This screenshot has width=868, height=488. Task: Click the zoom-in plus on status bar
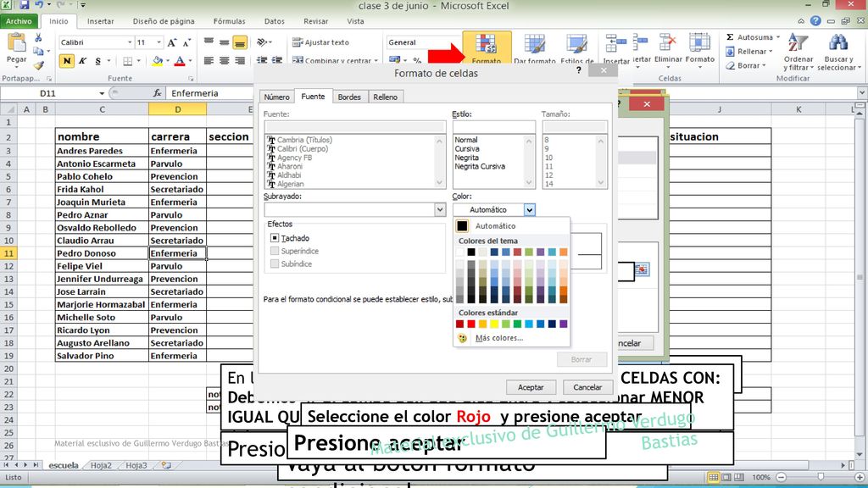tap(860, 477)
